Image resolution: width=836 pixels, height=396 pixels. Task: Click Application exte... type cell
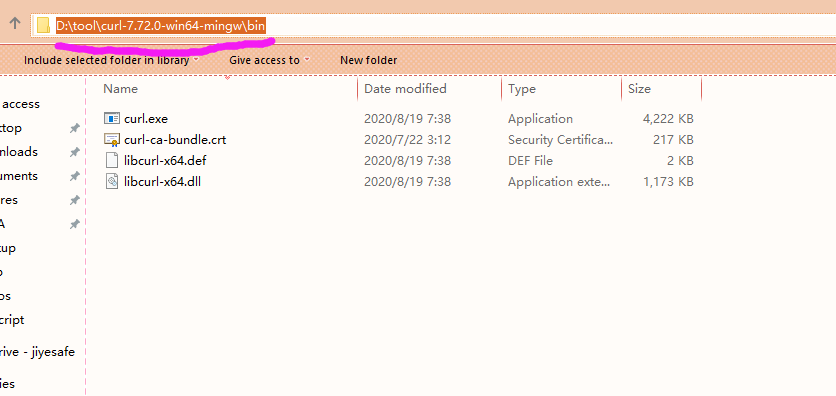tap(559, 182)
